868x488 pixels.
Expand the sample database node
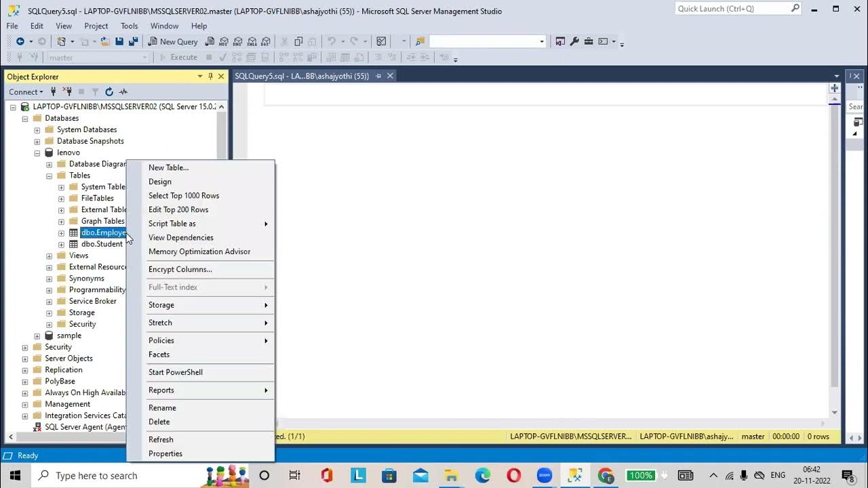[x=37, y=336]
